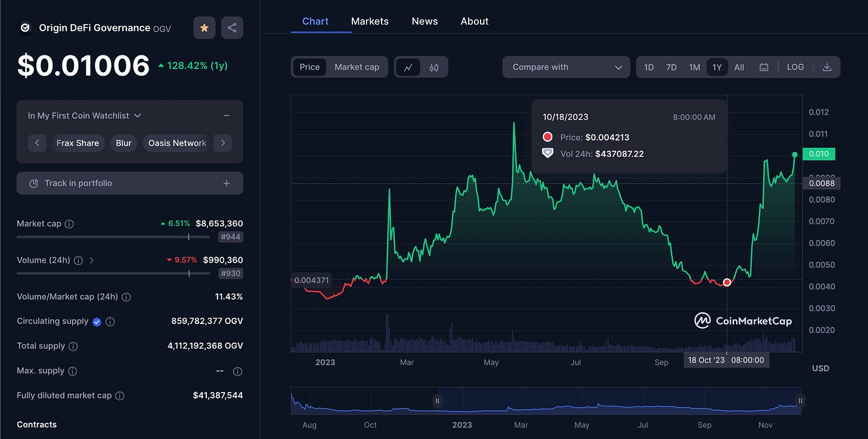Switch to the Markets tab
This screenshot has height=439, width=868.
point(370,21)
